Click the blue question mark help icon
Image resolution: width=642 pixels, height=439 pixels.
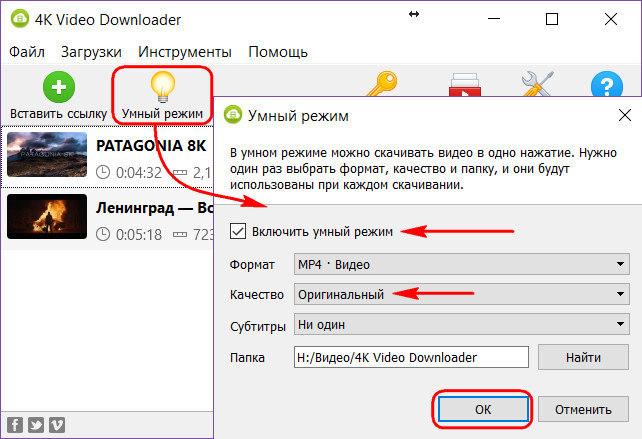607,84
